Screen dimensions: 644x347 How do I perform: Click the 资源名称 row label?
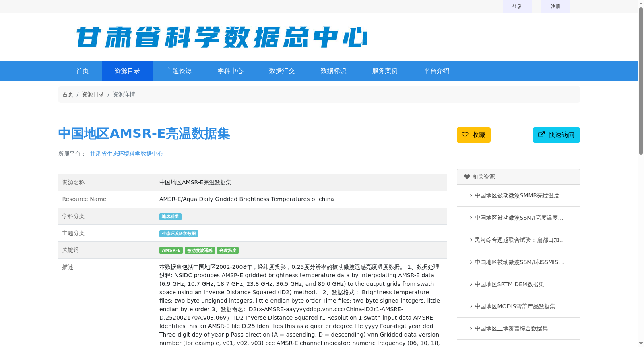(73, 182)
